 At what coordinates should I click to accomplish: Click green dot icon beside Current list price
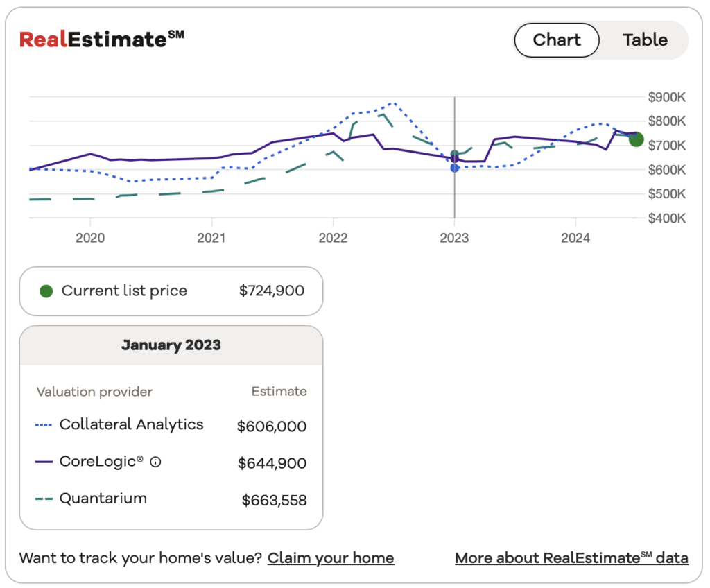(46, 291)
